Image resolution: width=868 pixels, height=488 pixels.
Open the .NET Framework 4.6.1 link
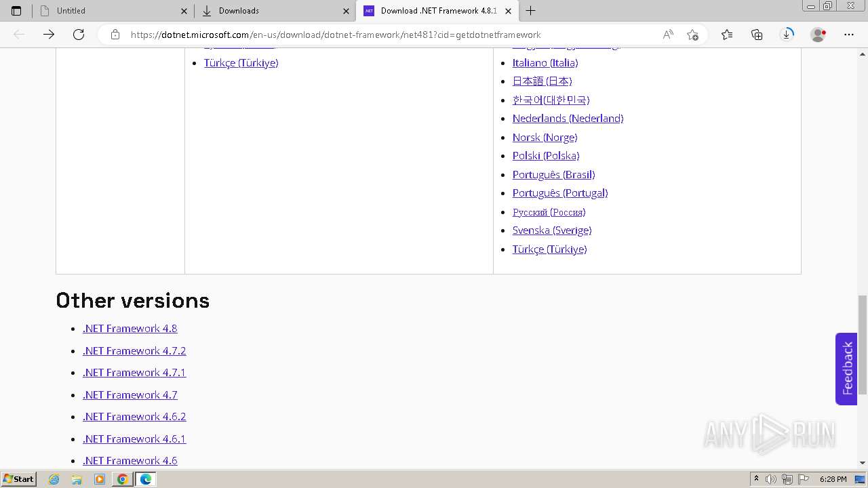(x=134, y=439)
